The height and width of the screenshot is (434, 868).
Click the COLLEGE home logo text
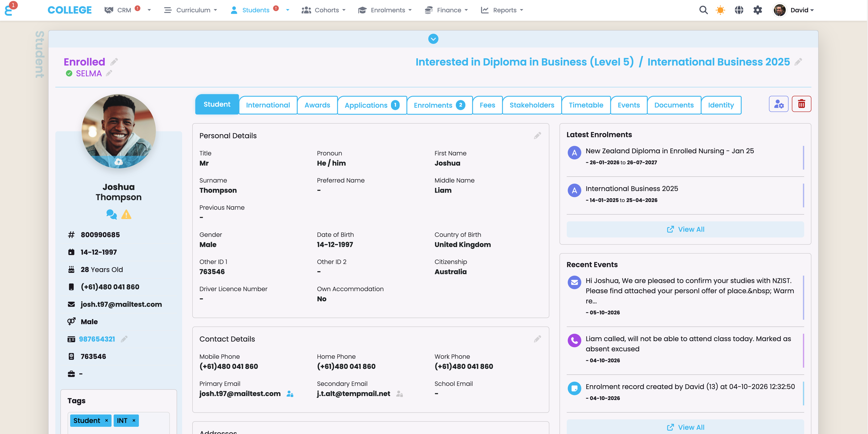point(70,10)
